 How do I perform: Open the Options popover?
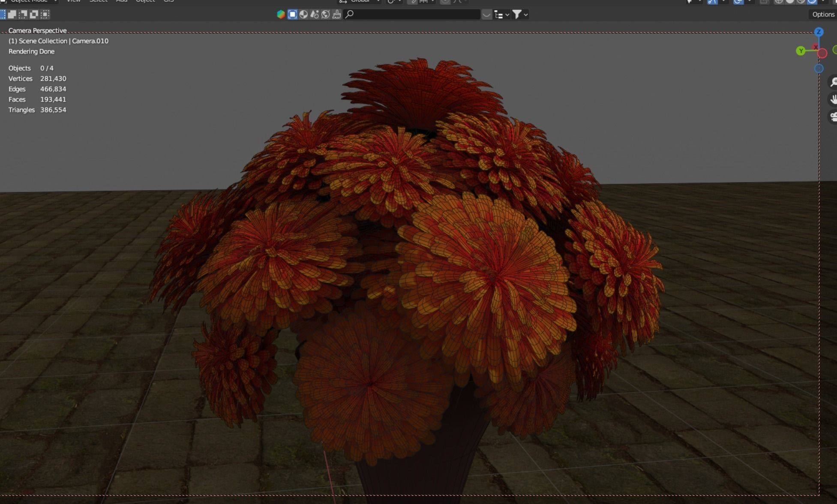(823, 15)
